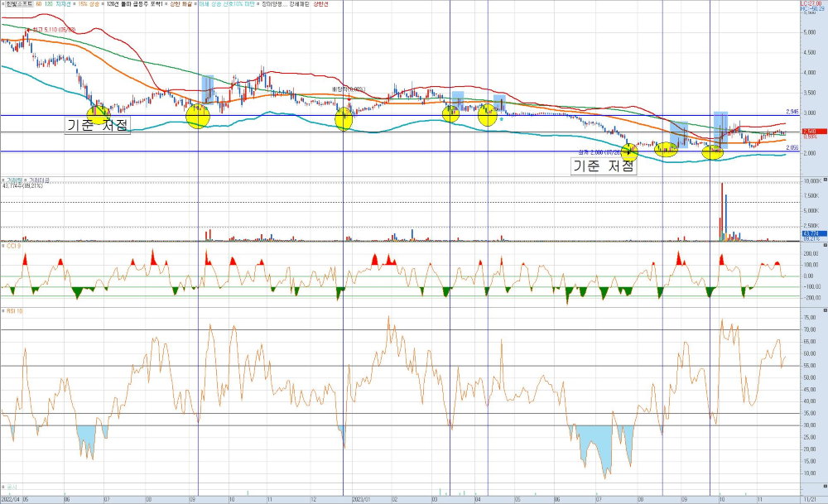Click the current price tag 2,540
This screenshot has width=828, height=504.
(814, 132)
